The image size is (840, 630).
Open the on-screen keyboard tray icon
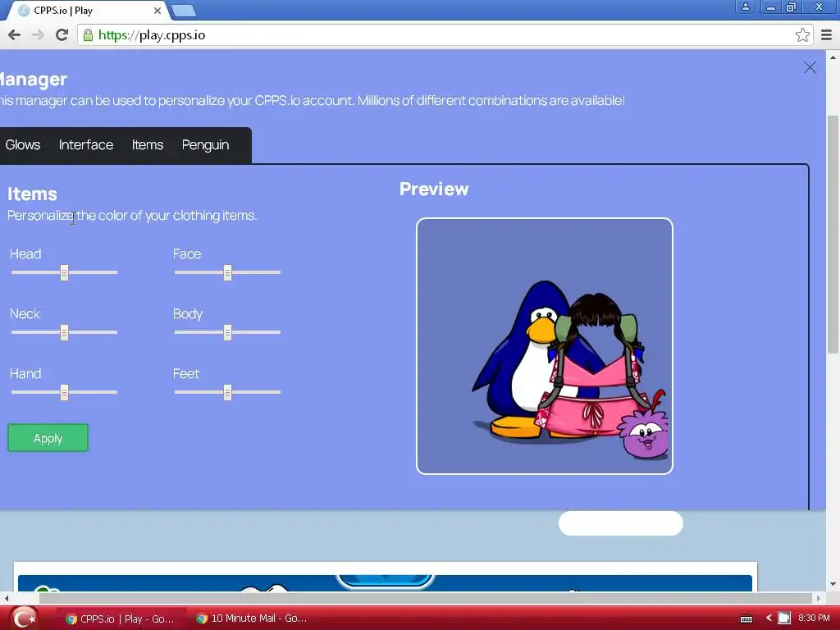(746, 619)
